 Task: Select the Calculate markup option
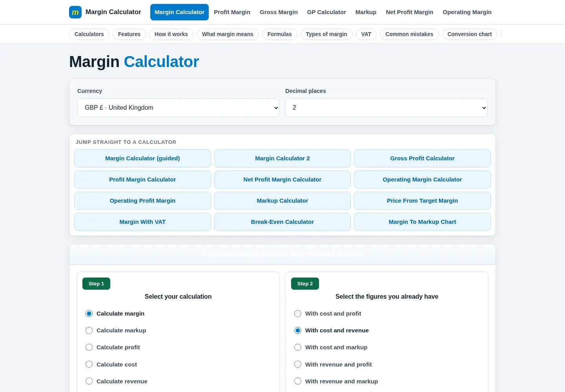tap(89, 330)
